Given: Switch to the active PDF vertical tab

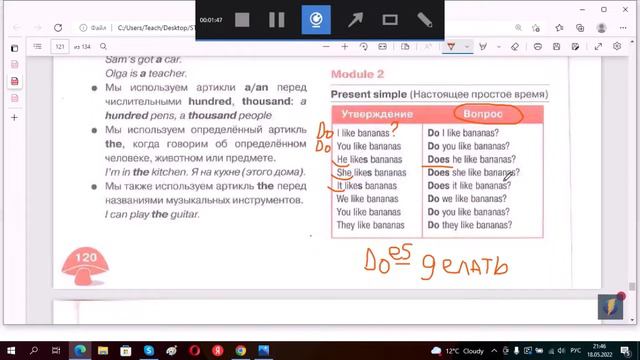Looking at the screenshot, I should coord(14,81).
